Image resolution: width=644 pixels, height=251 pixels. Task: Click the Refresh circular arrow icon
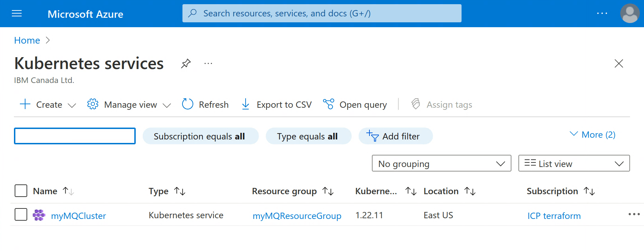click(x=188, y=104)
